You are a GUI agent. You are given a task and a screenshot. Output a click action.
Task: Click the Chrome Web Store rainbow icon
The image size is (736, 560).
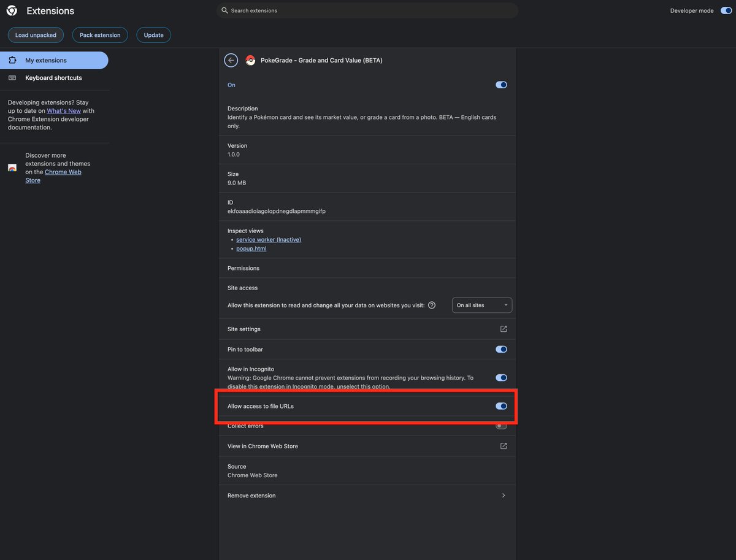pyautogui.click(x=12, y=167)
